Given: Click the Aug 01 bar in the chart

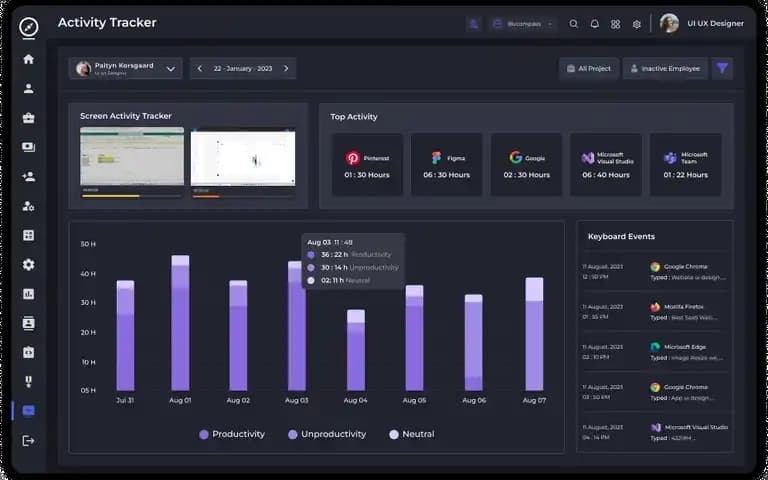Looking at the screenshot, I should pyautogui.click(x=180, y=323).
